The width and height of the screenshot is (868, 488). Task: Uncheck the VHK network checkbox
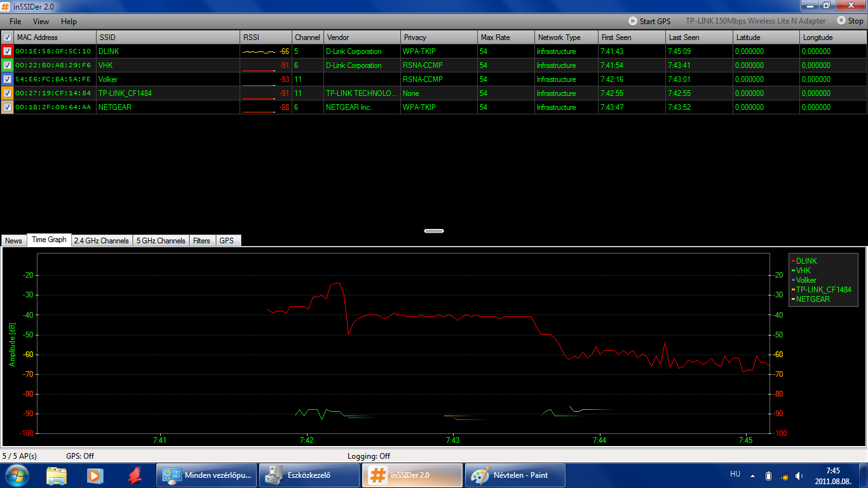click(x=7, y=65)
